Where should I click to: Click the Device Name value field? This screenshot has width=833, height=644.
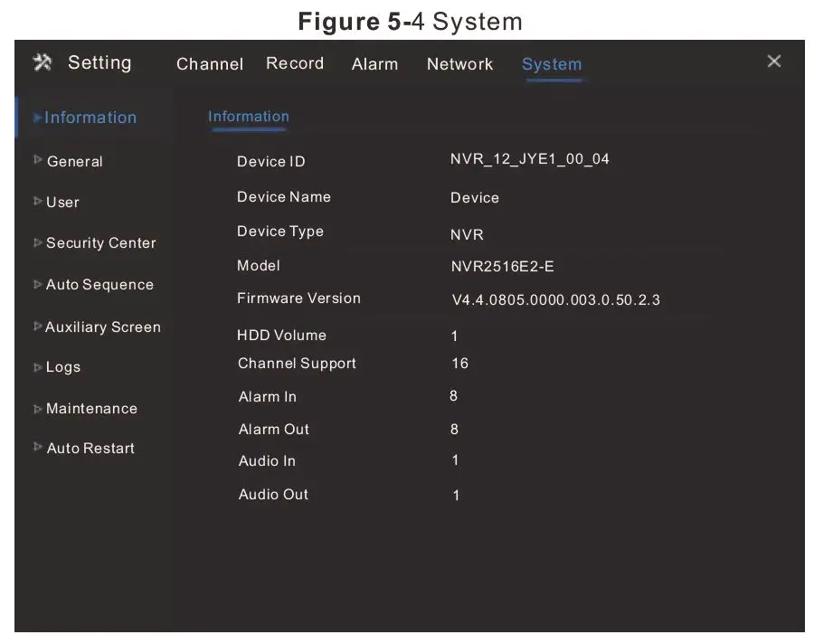coord(475,197)
